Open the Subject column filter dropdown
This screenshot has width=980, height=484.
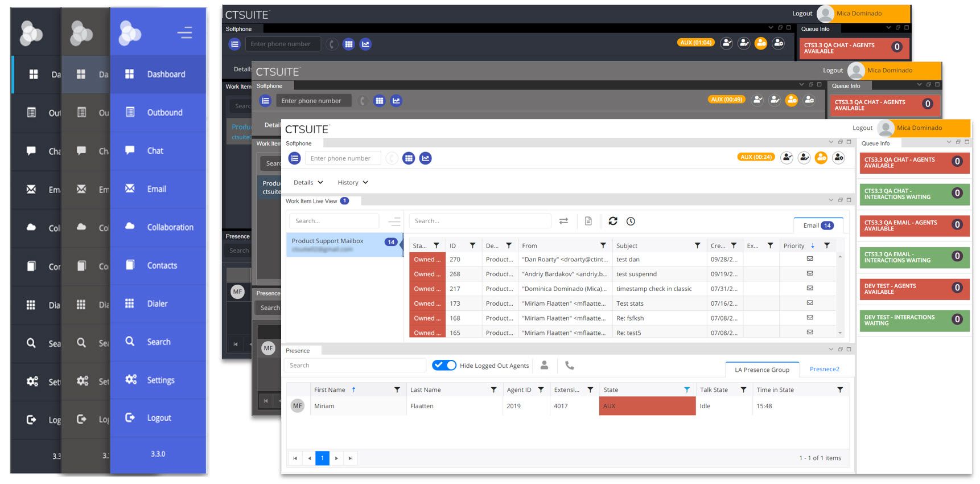697,246
